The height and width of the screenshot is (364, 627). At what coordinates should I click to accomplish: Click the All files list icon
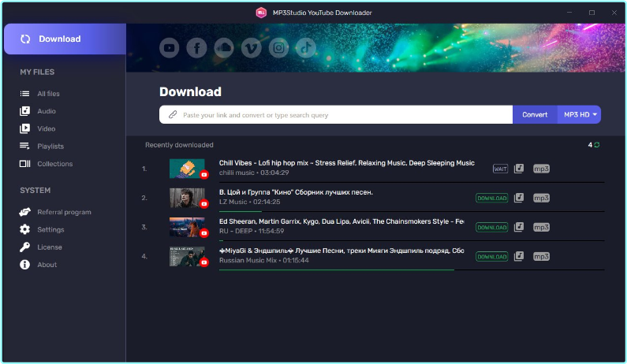(24, 94)
